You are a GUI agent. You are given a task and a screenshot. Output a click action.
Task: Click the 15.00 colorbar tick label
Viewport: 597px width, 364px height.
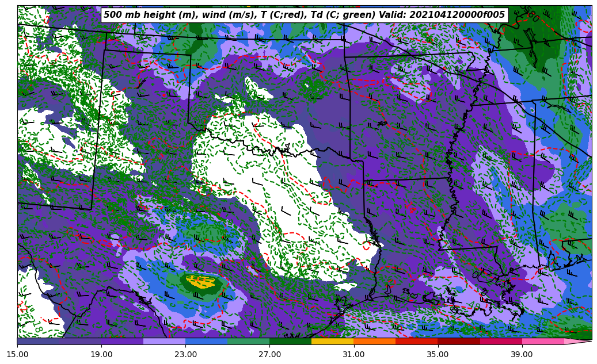click(17, 355)
